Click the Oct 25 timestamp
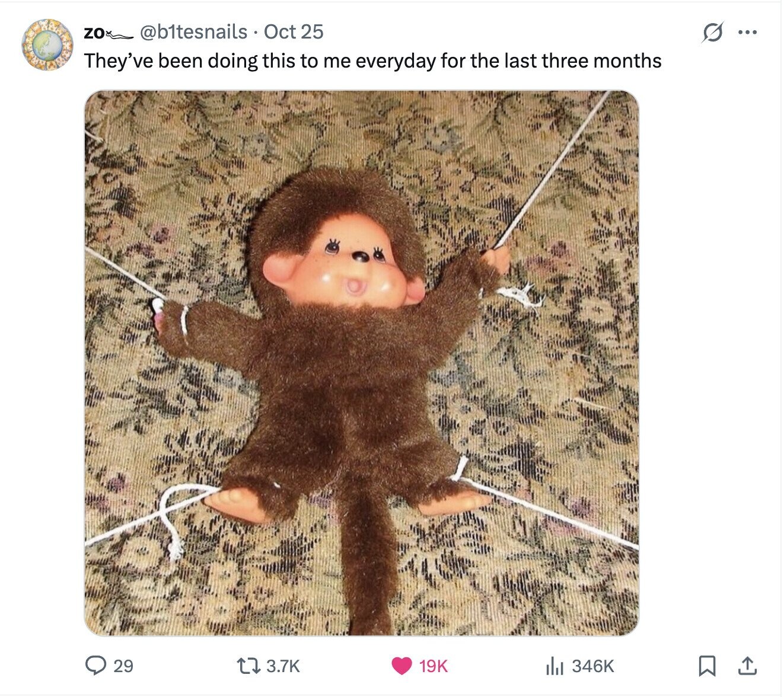Screen dimensions: 784x697 (x=294, y=31)
